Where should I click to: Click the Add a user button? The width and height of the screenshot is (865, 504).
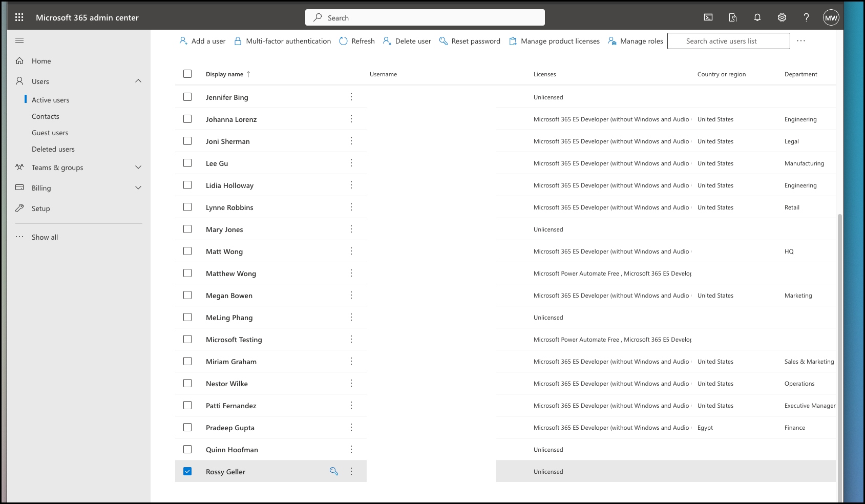pyautogui.click(x=202, y=41)
